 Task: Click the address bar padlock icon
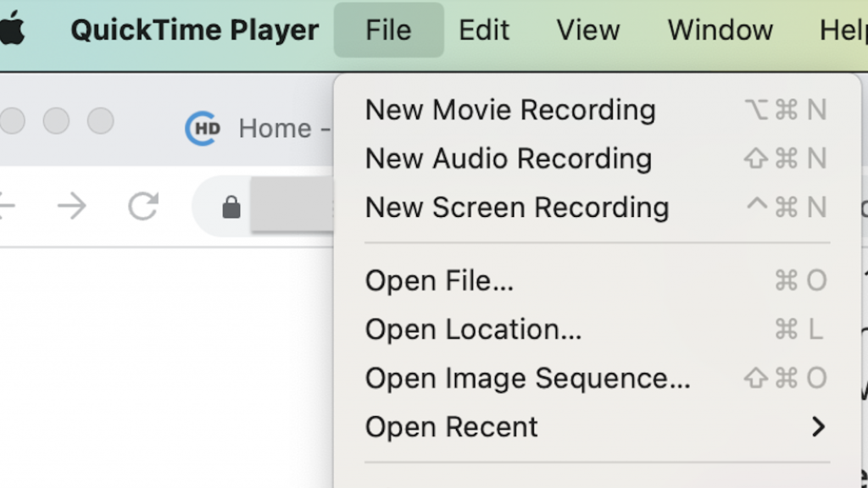(x=231, y=208)
